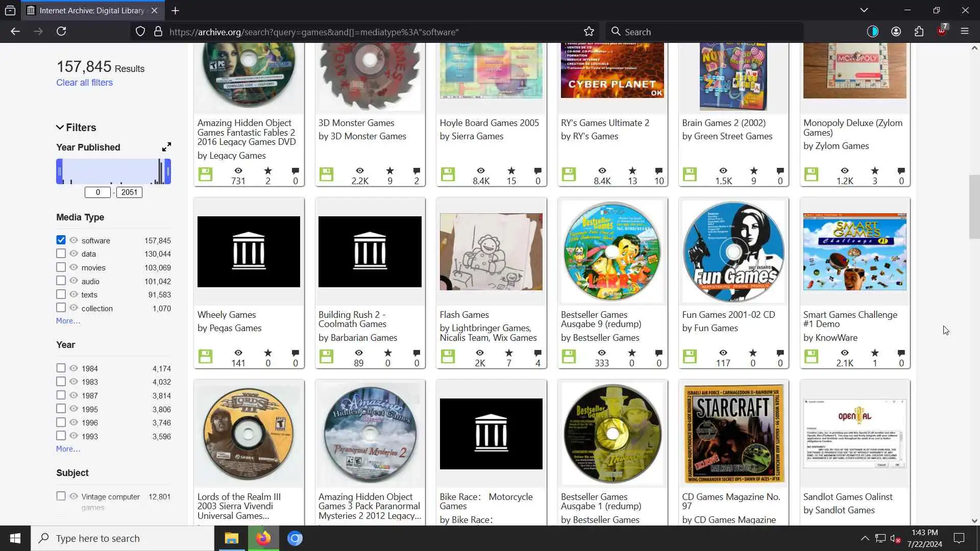The height and width of the screenshot is (551, 980).
Task: Open the Firefox account profile icon
Action: tap(896, 32)
